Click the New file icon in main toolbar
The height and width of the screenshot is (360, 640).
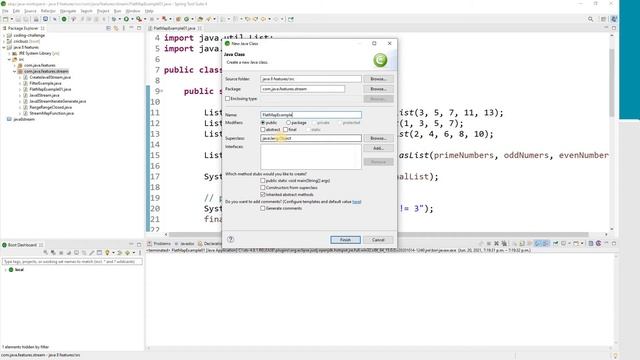(x=5, y=19)
